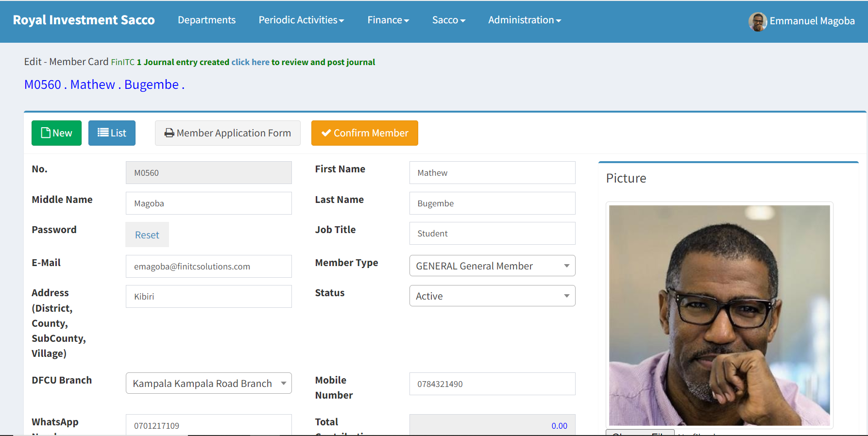868x436 pixels.
Task: Open the Administration menu
Action: [x=525, y=20]
